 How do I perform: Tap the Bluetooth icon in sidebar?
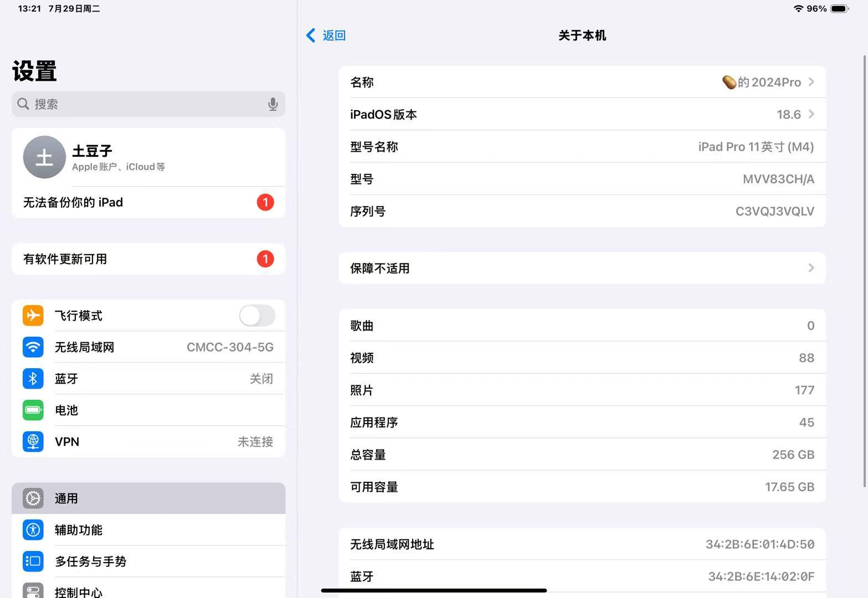[x=33, y=379]
